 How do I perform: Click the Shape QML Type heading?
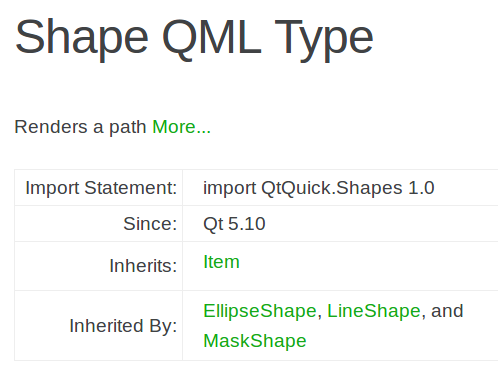[x=194, y=37]
